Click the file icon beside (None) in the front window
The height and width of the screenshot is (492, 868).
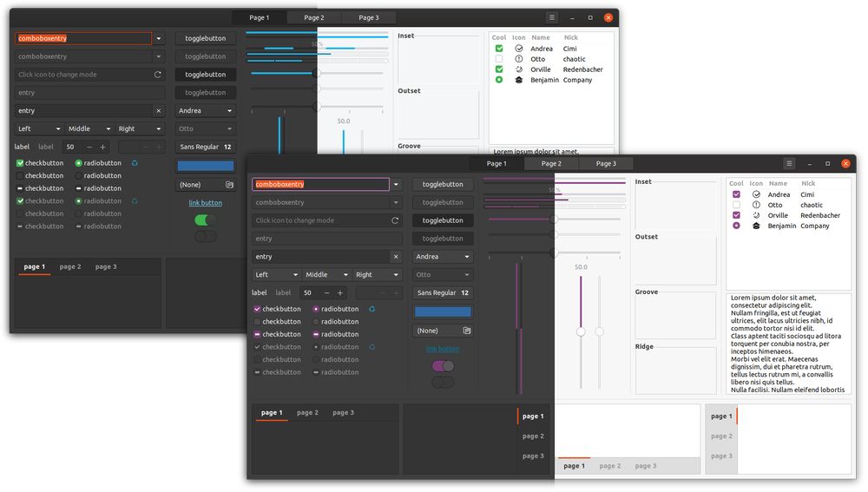point(467,331)
